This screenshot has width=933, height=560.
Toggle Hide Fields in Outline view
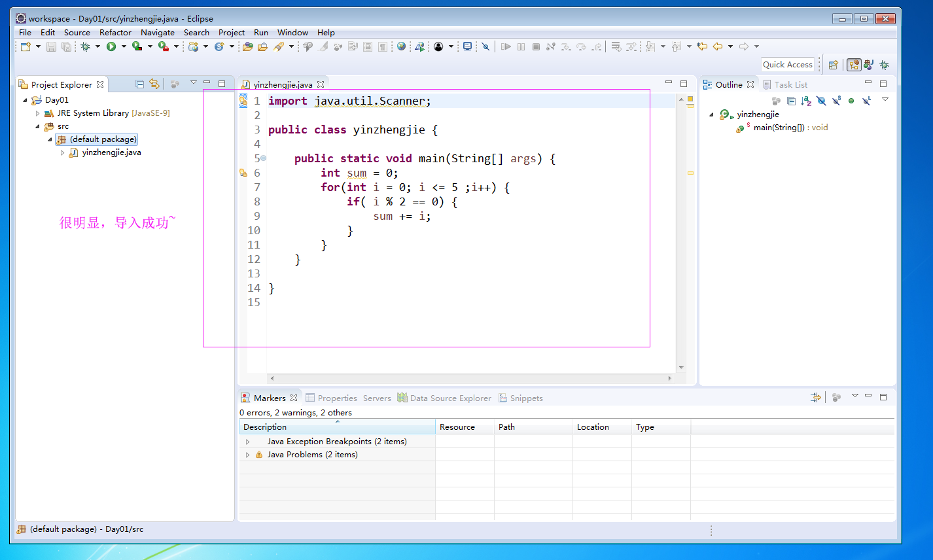tap(821, 101)
